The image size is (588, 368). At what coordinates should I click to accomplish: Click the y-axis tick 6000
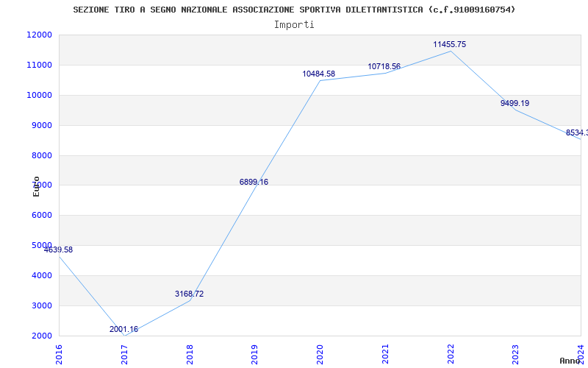pyautogui.click(x=41, y=215)
